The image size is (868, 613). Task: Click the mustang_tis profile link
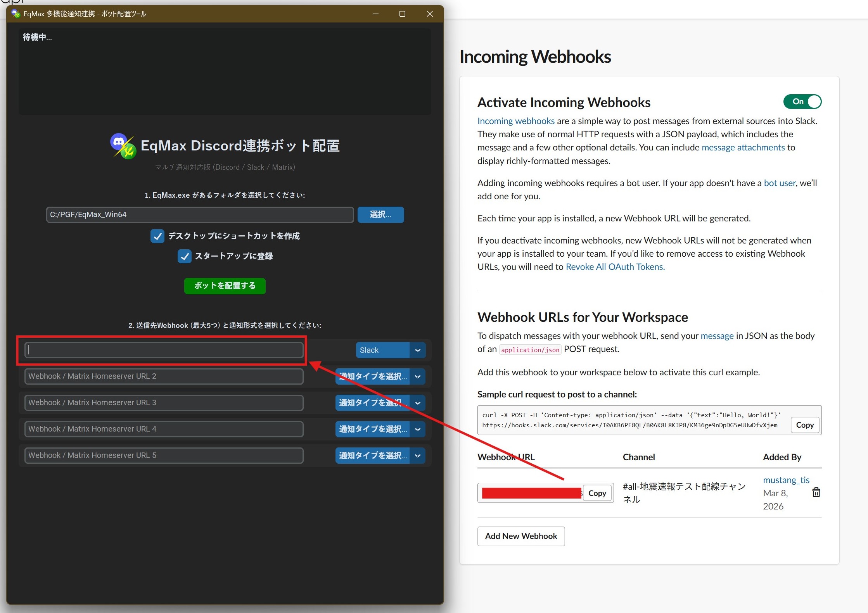point(786,480)
